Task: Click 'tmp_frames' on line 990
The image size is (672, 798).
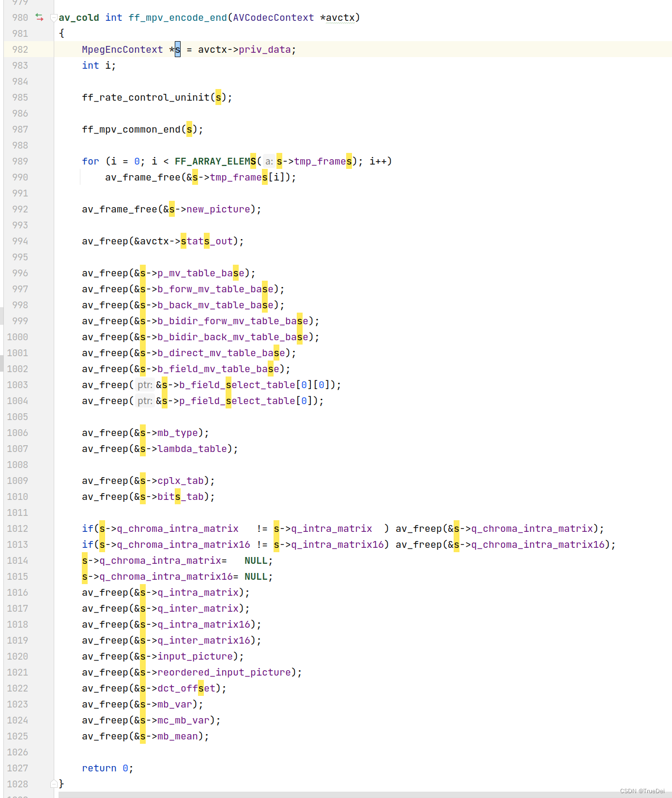Action: coord(239,177)
